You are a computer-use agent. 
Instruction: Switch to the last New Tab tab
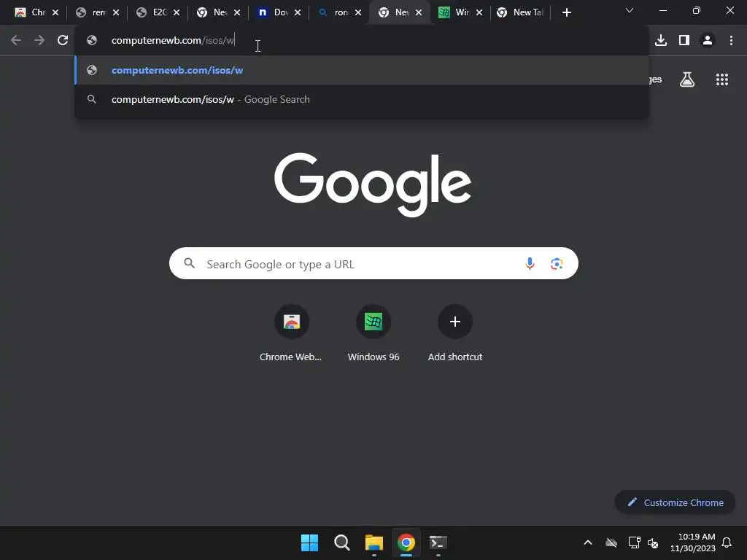pos(520,13)
